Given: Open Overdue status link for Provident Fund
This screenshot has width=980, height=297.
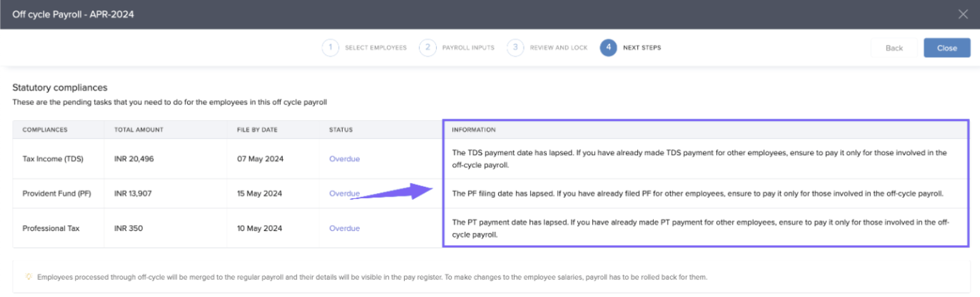Looking at the screenshot, I should coord(344,194).
